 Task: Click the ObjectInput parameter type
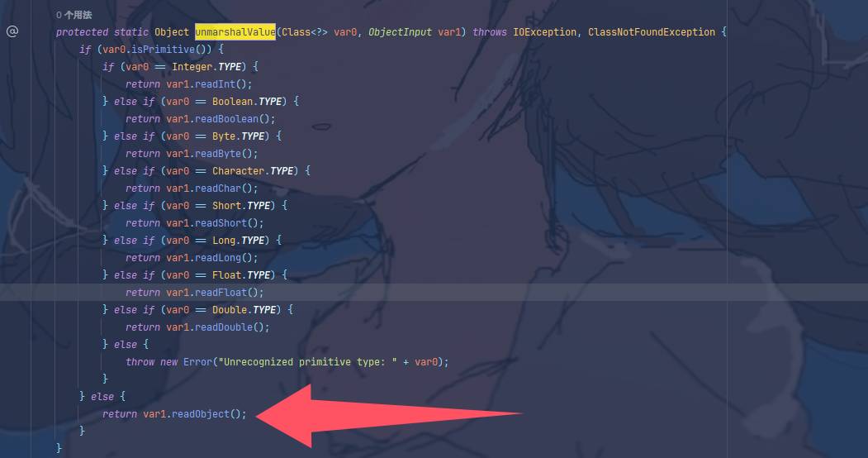[x=401, y=32]
